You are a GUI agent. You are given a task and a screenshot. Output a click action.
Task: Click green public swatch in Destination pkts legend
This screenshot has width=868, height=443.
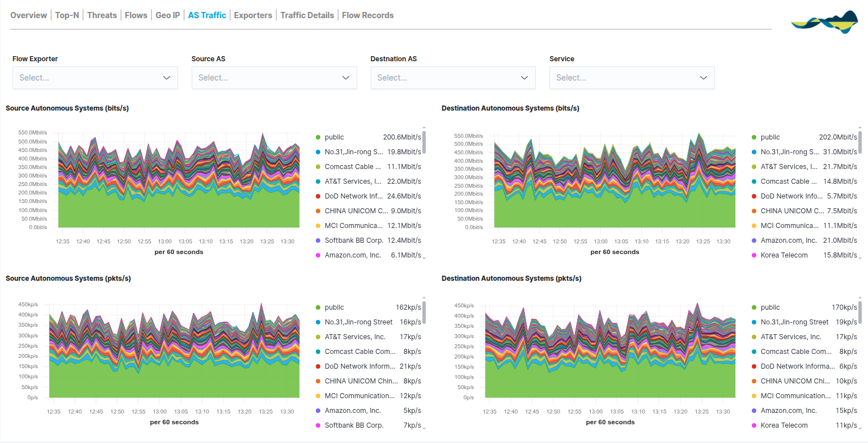(754, 307)
